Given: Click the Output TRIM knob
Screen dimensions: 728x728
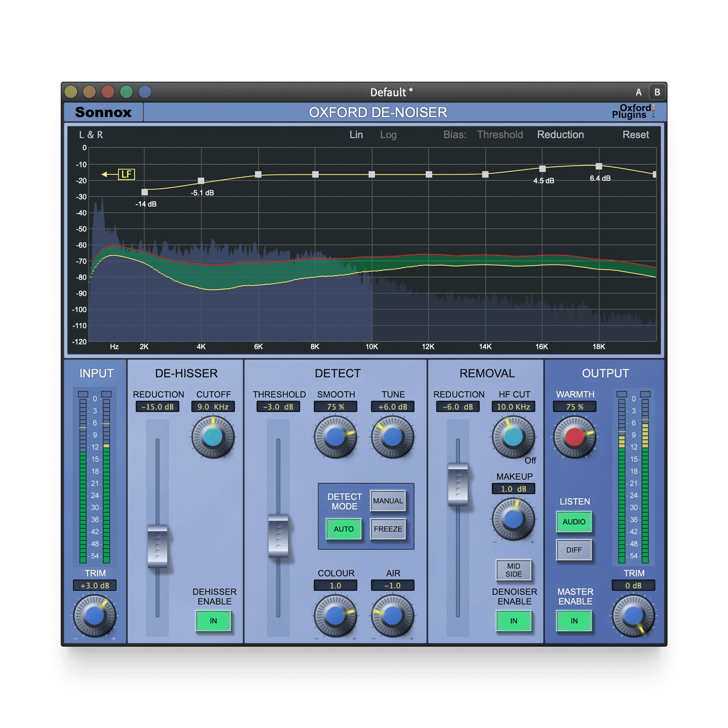Looking at the screenshot, I should tap(633, 616).
